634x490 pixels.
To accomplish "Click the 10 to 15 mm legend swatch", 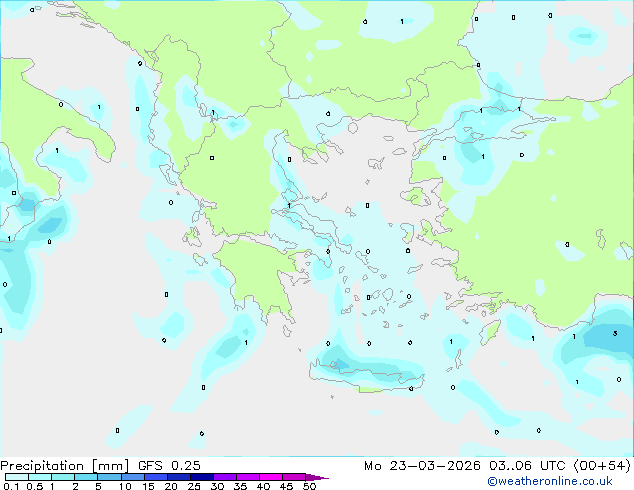I will click(x=132, y=477).
